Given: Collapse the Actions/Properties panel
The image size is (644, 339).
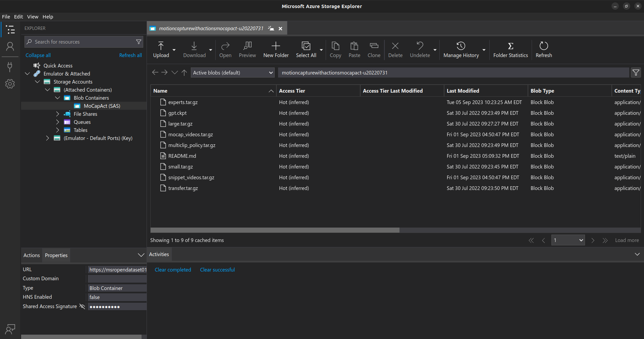Looking at the screenshot, I should (x=141, y=255).
